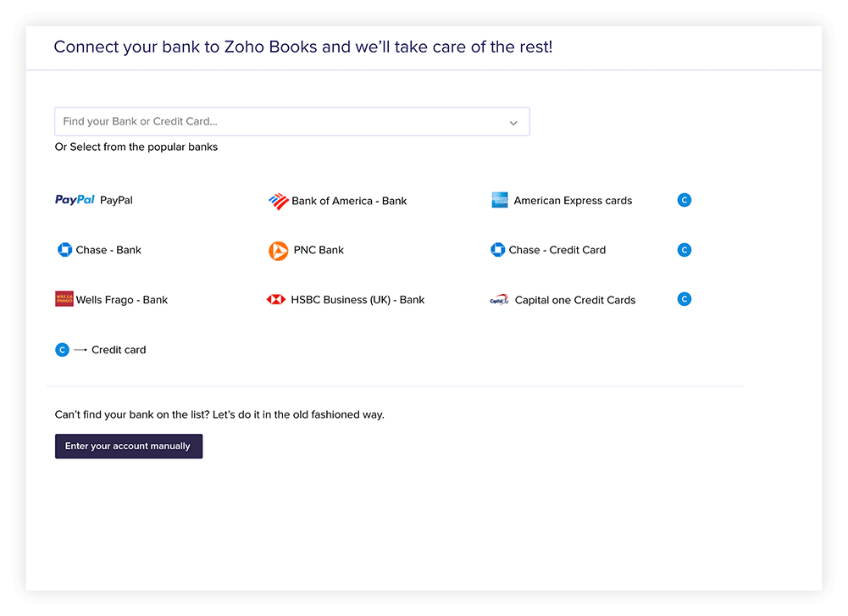This screenshot has width=848, height=616.
Task: Click inside the bank search input field
Action: 254,121
